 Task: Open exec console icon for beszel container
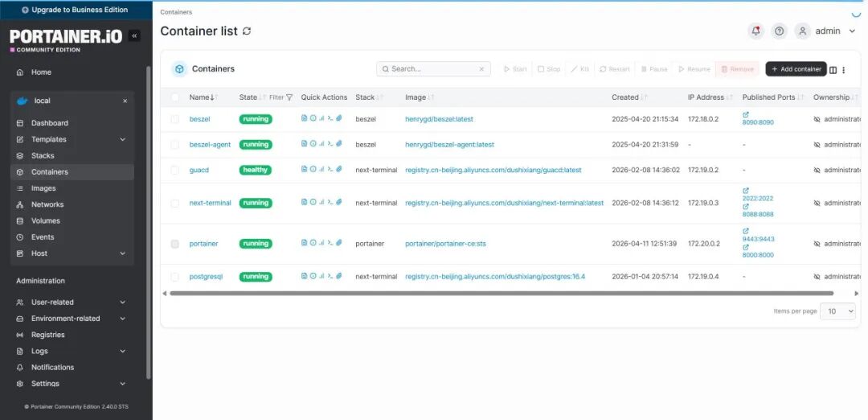click(330, 118)
